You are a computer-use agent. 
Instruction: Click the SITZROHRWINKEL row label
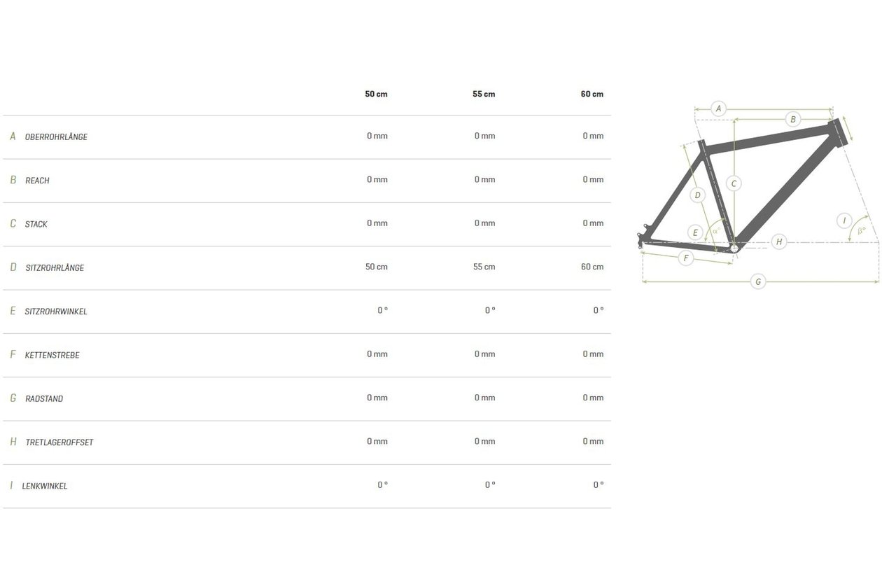point(56,311)
